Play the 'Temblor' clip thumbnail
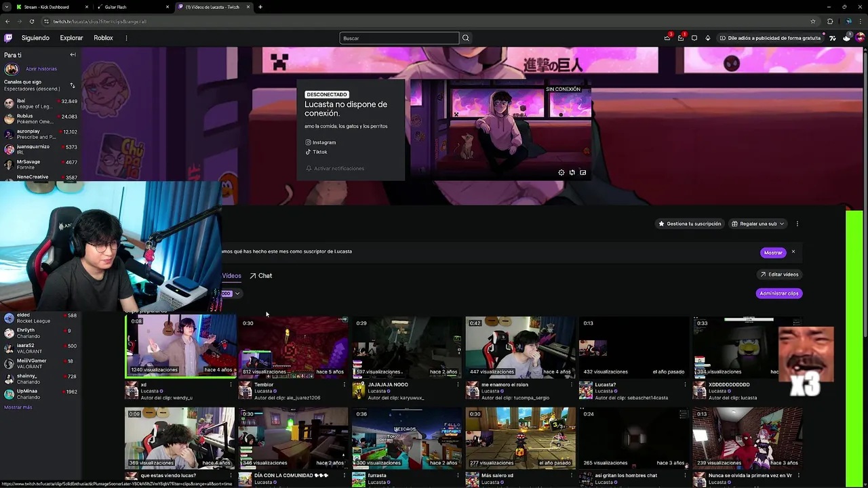868x488 pixels. [293, 346]
